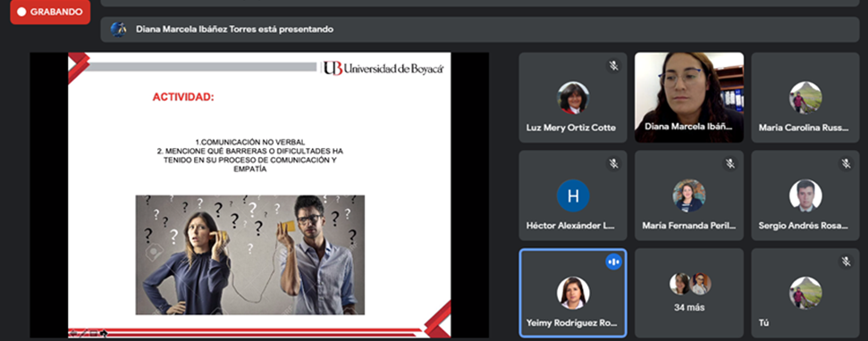Click muted microphone icon on Sergio Andrés tile

846,163
